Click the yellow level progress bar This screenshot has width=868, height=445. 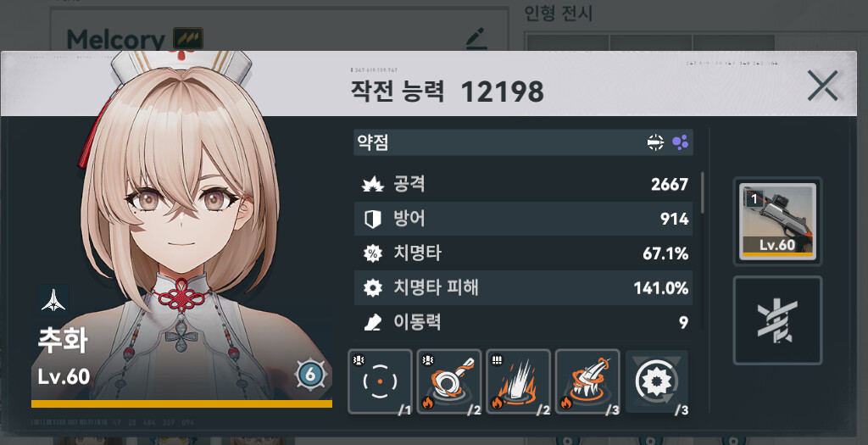pos(181,404)
